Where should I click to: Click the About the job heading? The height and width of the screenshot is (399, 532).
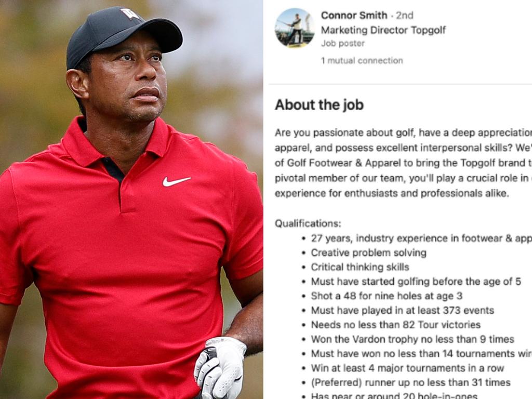pos(320,105)
